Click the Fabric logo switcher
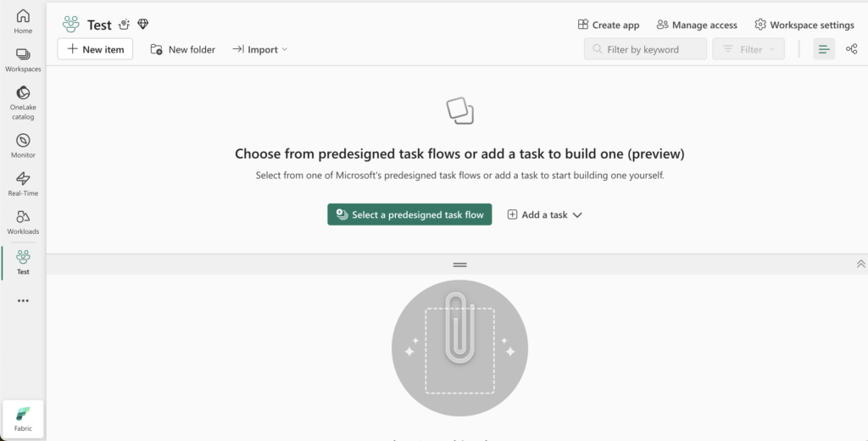 23,420
